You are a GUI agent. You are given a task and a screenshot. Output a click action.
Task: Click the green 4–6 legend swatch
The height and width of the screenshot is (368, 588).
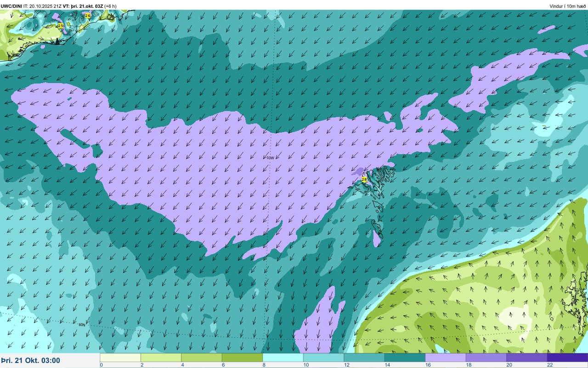(202, 357)
